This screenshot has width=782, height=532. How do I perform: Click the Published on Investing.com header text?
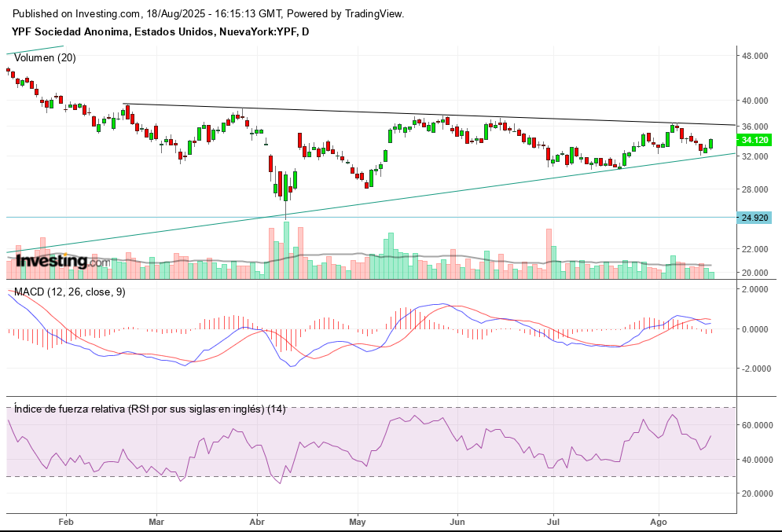208,14
